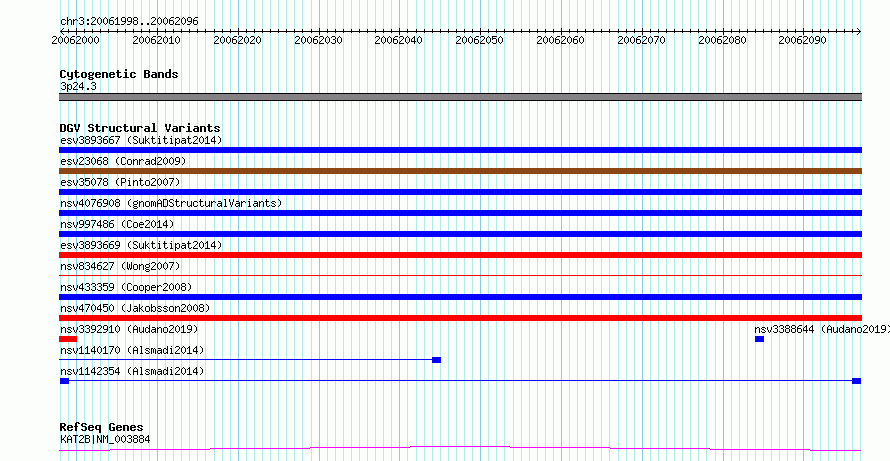The height and width of the screenshot is (461, 890).
Task: Click the 3p24.3 band label
Action: (78, 86)
